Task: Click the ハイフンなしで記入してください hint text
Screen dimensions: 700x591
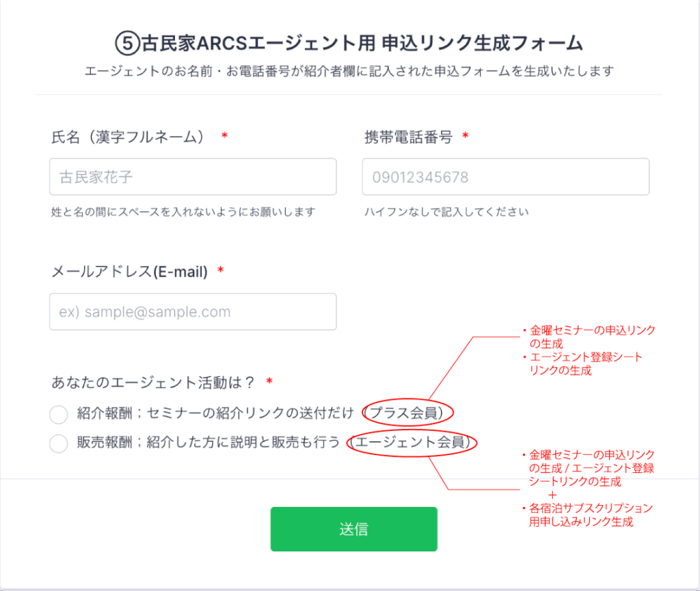Action: tap(446, 212)
